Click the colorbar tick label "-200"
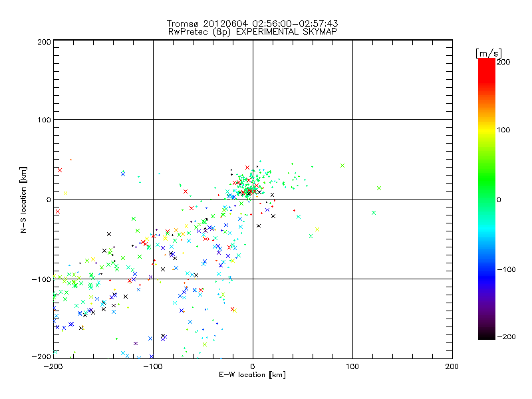The height and width of the screenshot is (399, 532). (506, 337)
